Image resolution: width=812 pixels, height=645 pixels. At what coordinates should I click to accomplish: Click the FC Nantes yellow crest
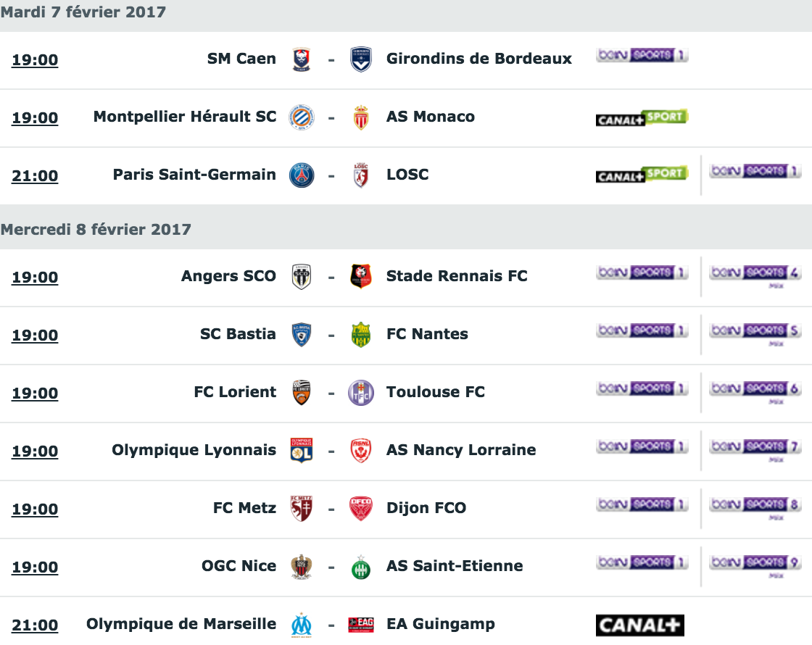coord(361,334)
